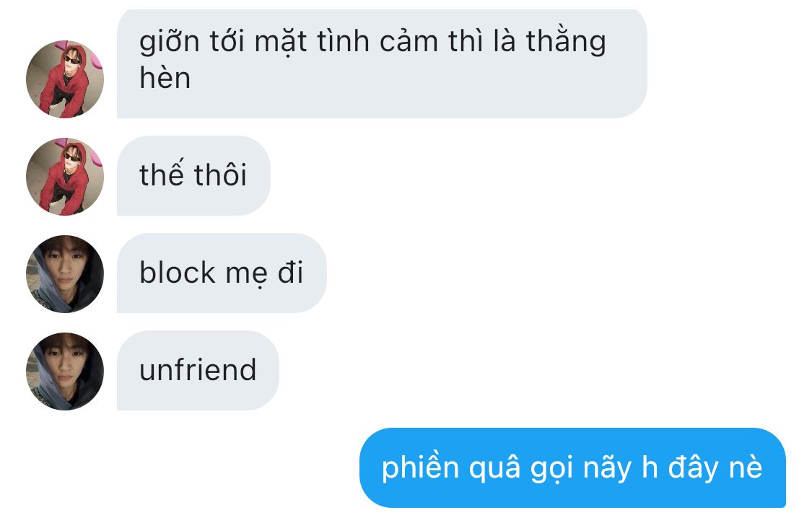Viewport: 812px width, 523px height.
Task: Select the "block mẹ đi" message bubble
Action: pos(222,273)
